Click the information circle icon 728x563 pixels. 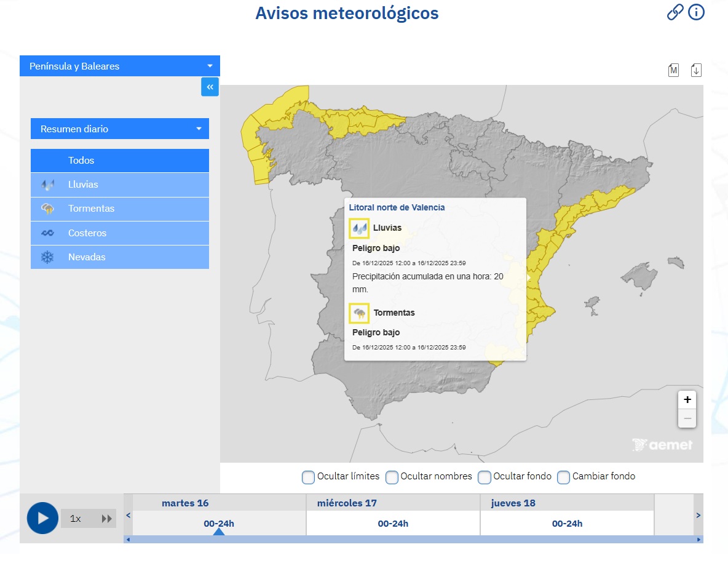tap(696, 12)
